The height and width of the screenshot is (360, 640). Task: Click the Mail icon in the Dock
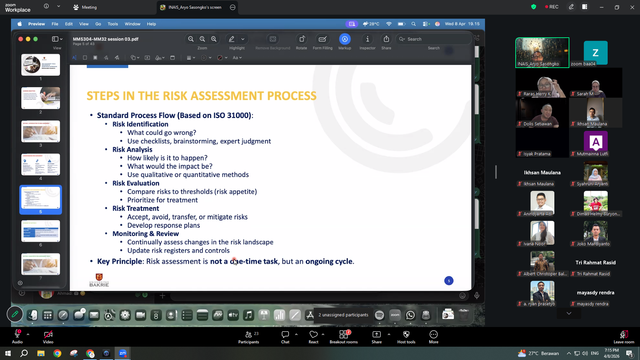tap(94, 315)
